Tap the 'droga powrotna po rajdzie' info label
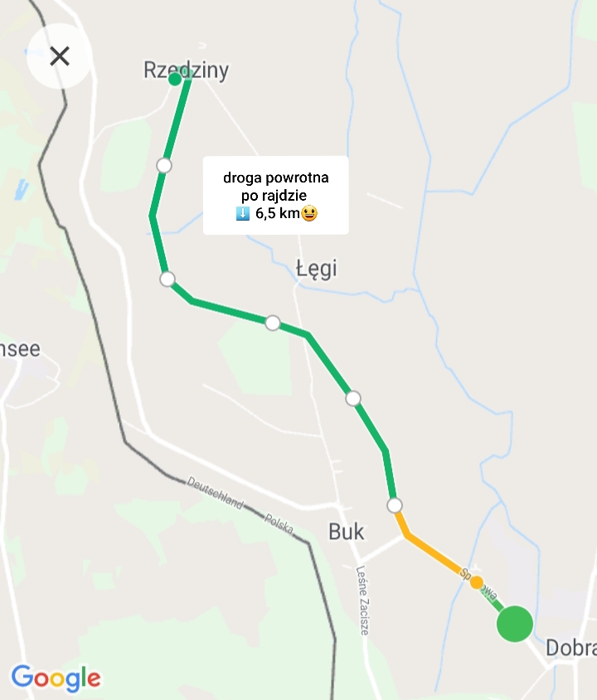 tap(276, 195)
